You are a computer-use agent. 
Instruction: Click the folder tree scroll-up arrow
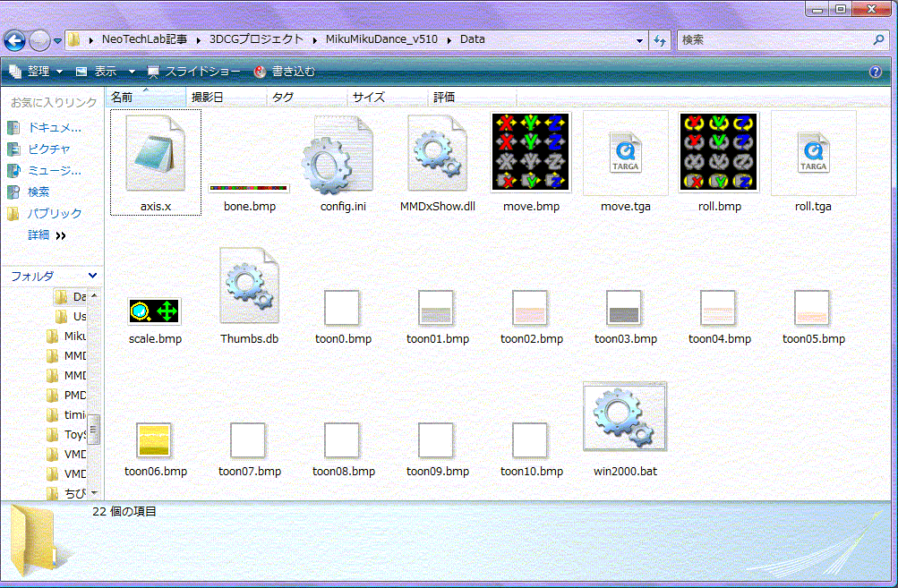pyautogui.click(x=94, y=295)
